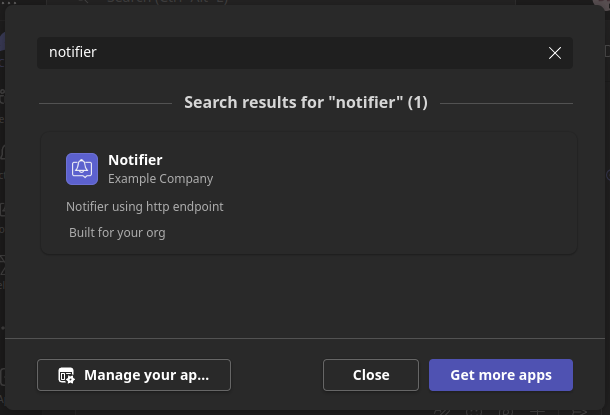Click the "Built for your org" label
This screenshot has width=610, height=415.
click(x=117, y=233)
